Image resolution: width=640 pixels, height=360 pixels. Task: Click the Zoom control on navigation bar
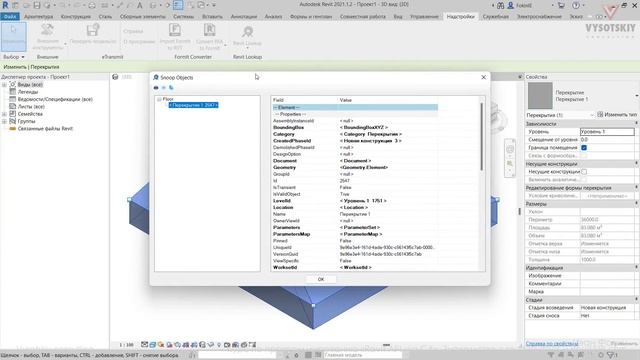click(510, 164)
